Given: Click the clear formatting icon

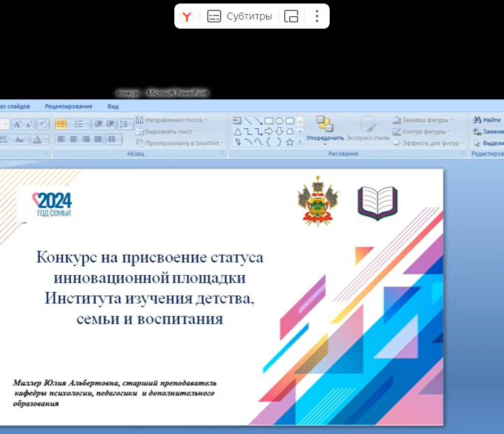Looking at the screenshot, I should [x=43, y=124].
